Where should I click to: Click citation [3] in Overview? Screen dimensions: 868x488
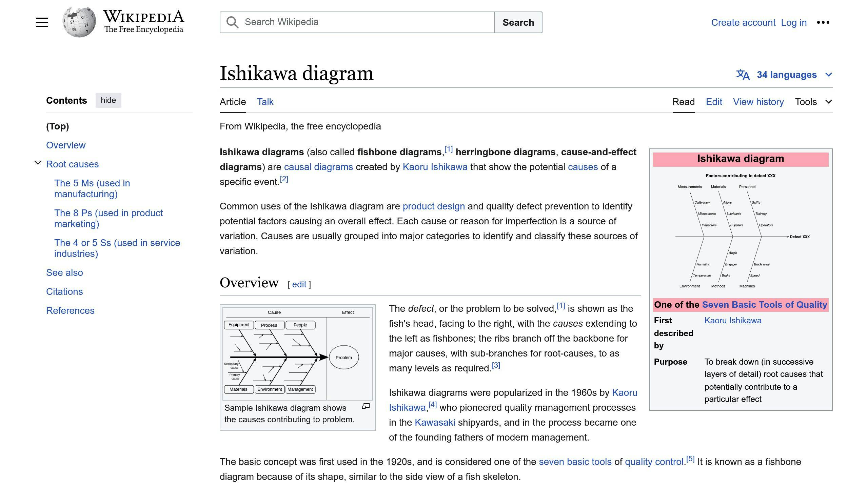[x=496, y=365]
